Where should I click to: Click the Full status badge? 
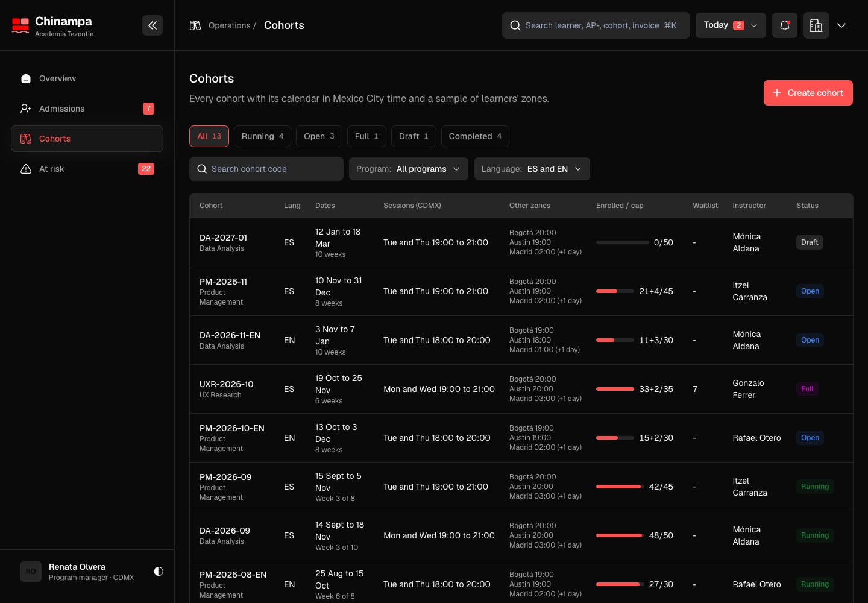807,389
